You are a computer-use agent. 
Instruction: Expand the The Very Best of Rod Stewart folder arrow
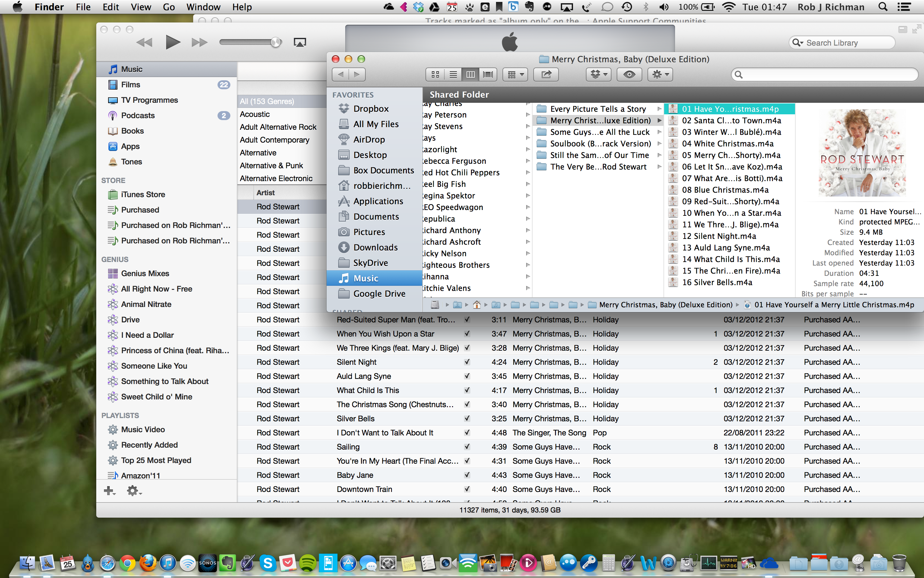pos(659,167)
